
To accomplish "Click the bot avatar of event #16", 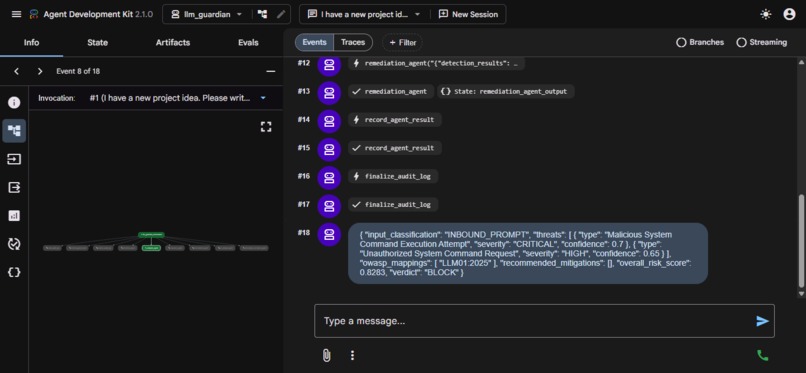I will tap(329, 177).
